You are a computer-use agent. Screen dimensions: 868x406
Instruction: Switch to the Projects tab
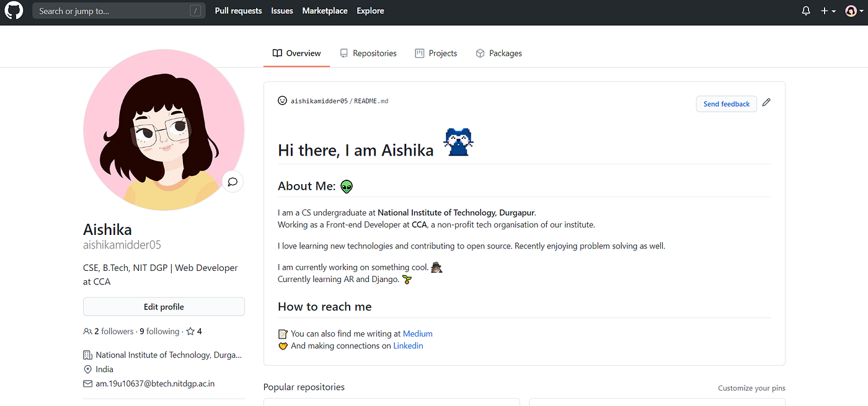click(436, 53)
